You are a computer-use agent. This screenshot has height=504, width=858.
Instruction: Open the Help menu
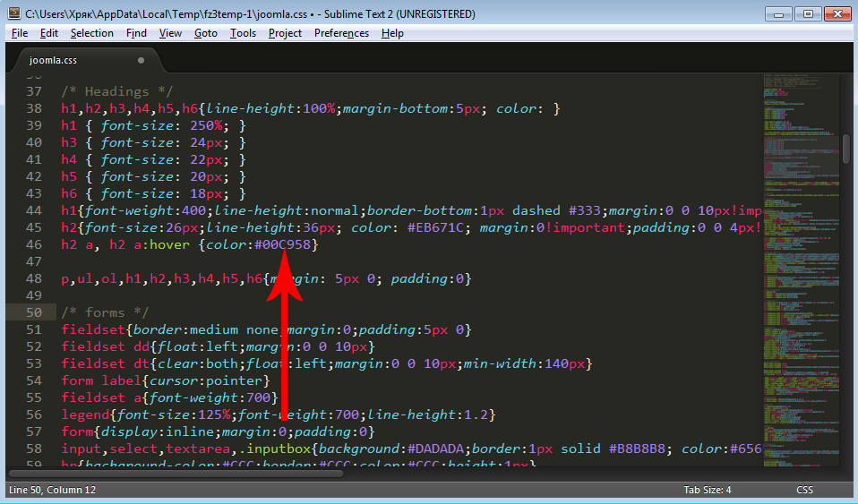(x=392, y=33)
